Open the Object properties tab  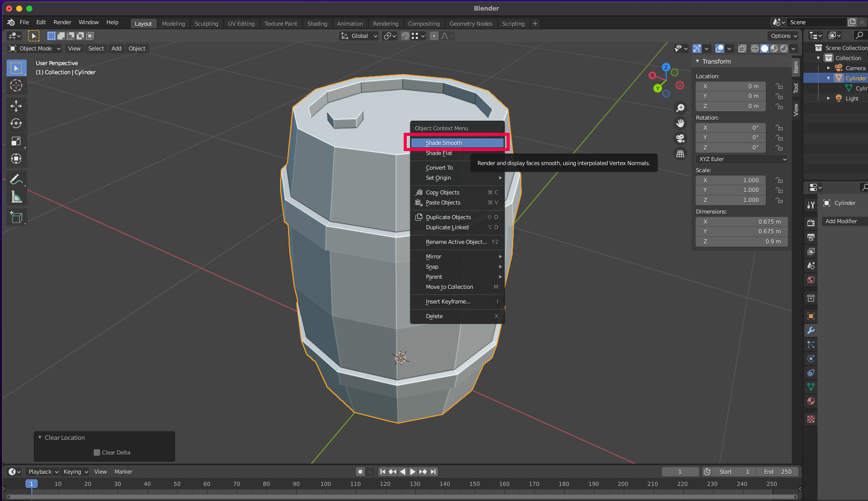[811, 316]
